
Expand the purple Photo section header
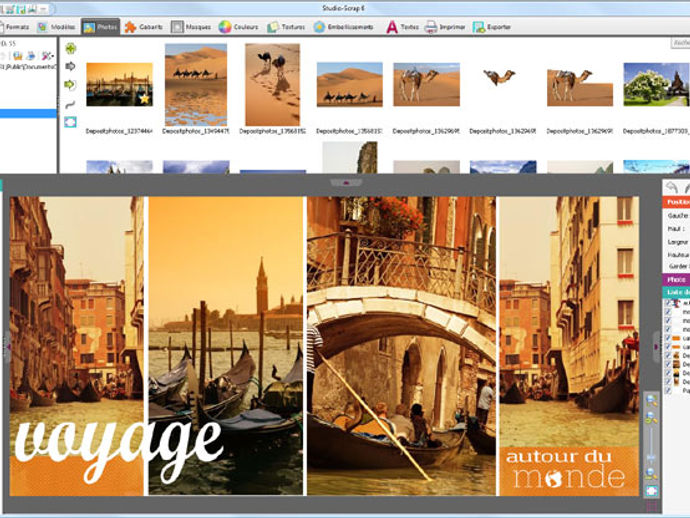(x=676, y=279)
